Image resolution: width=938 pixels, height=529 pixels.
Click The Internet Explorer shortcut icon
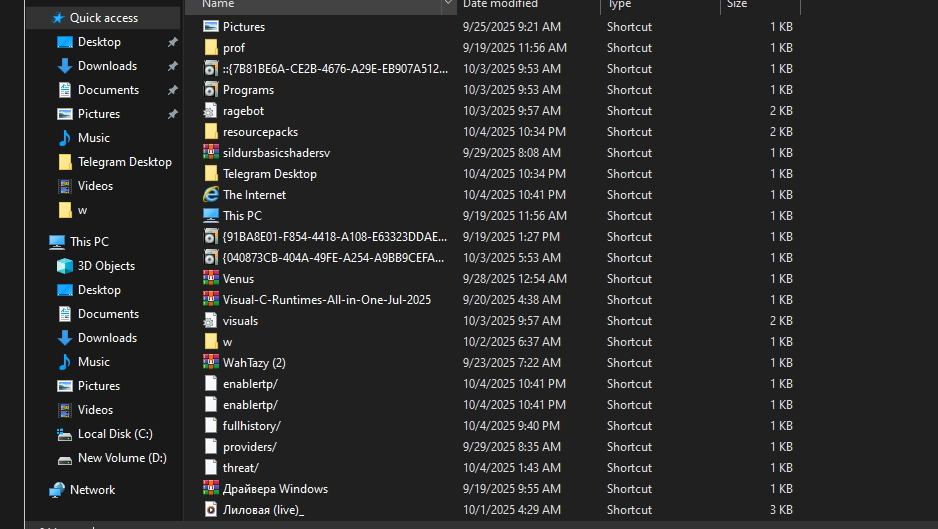point(211,195)
